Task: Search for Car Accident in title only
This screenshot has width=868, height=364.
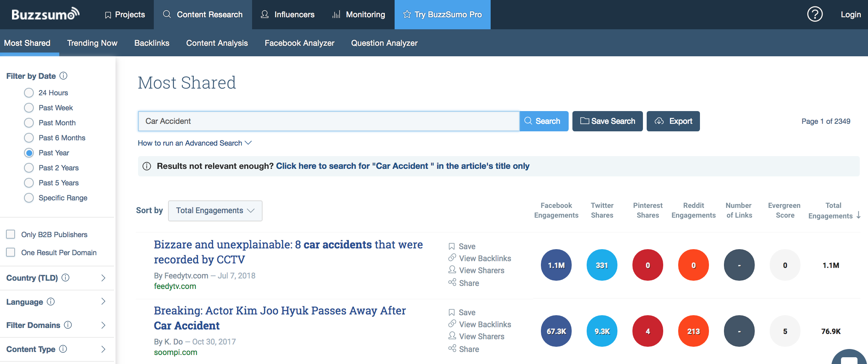Action: pos(402,166)
